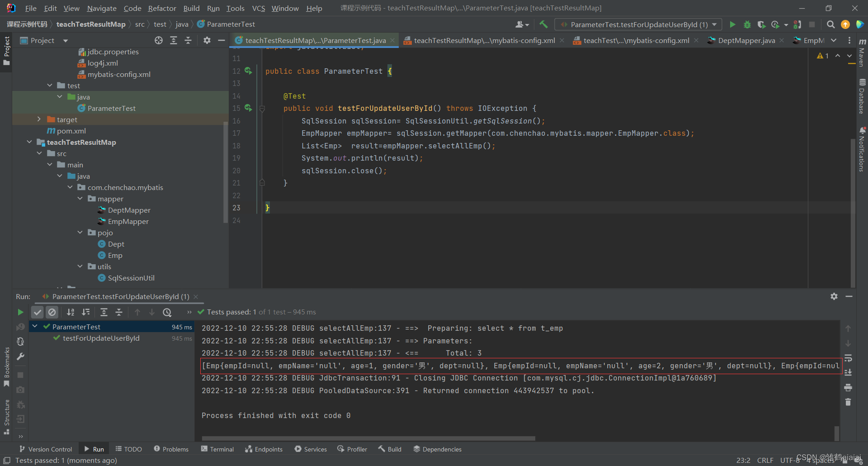Open Run panel settings gear

tap(834, 296)
